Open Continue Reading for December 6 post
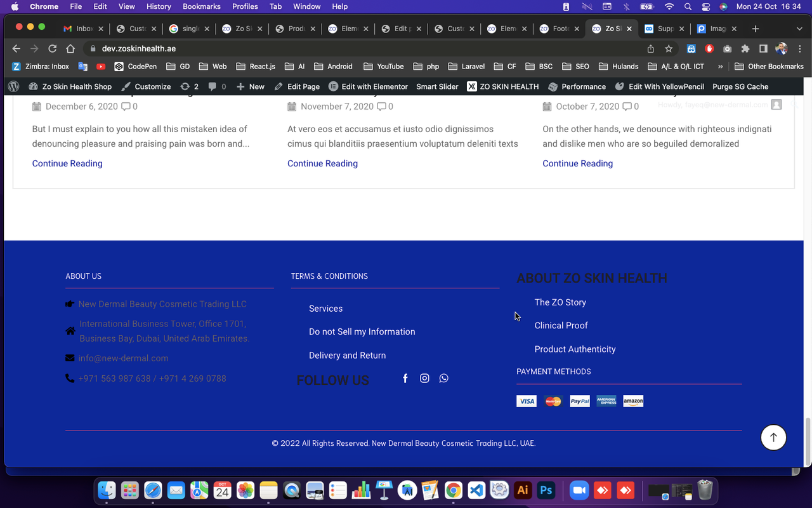This screenshot has width=812, height=508. [67, 163]
